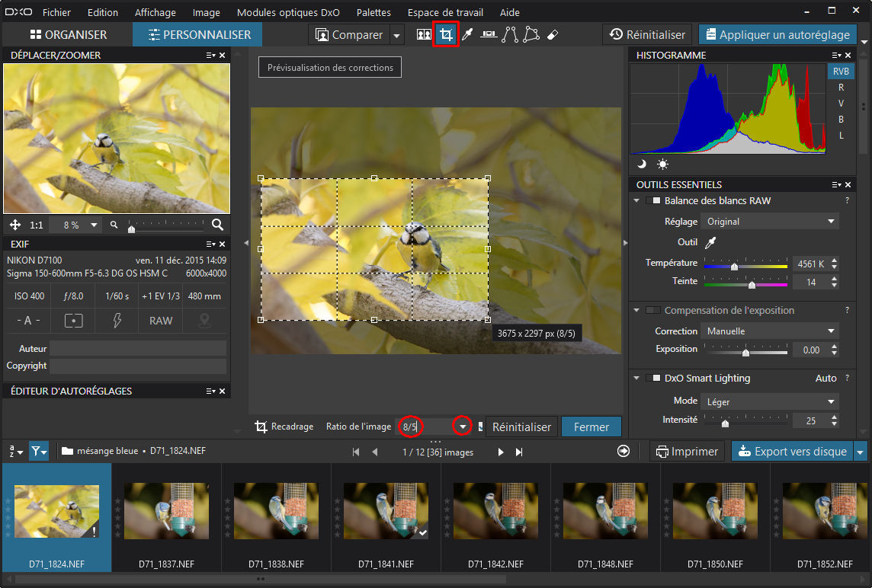Select the Dust removal tool icon
872x588 pixels.
(552, 34)
